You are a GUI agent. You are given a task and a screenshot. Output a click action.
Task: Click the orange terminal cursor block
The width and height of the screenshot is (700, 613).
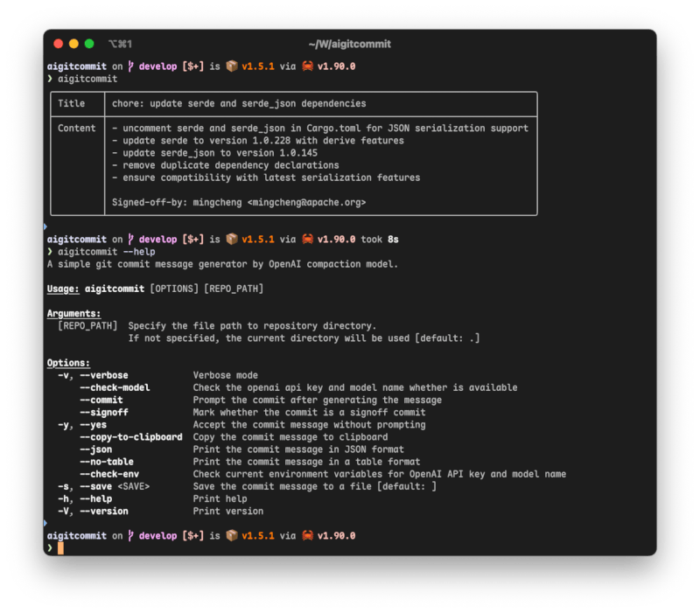60,548
